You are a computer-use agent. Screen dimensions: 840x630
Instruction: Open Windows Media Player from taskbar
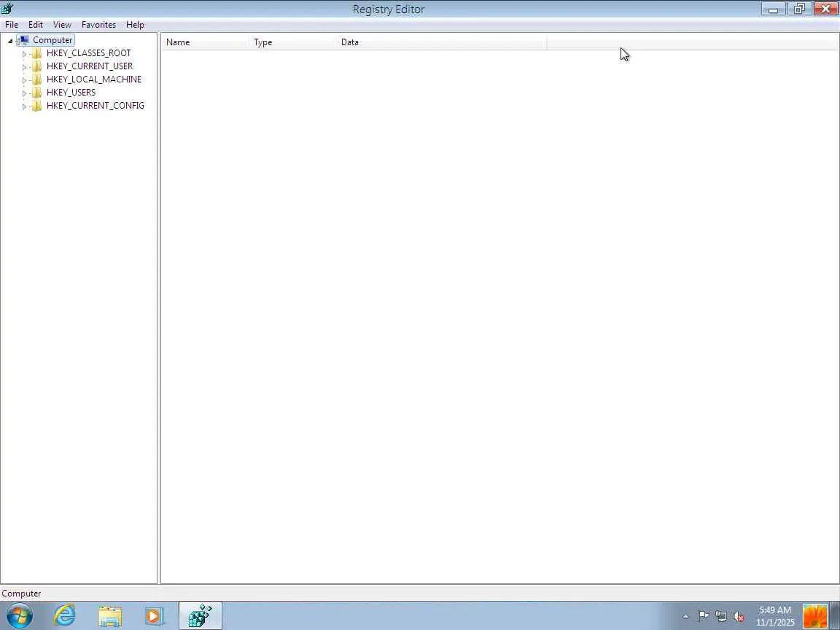155,616
